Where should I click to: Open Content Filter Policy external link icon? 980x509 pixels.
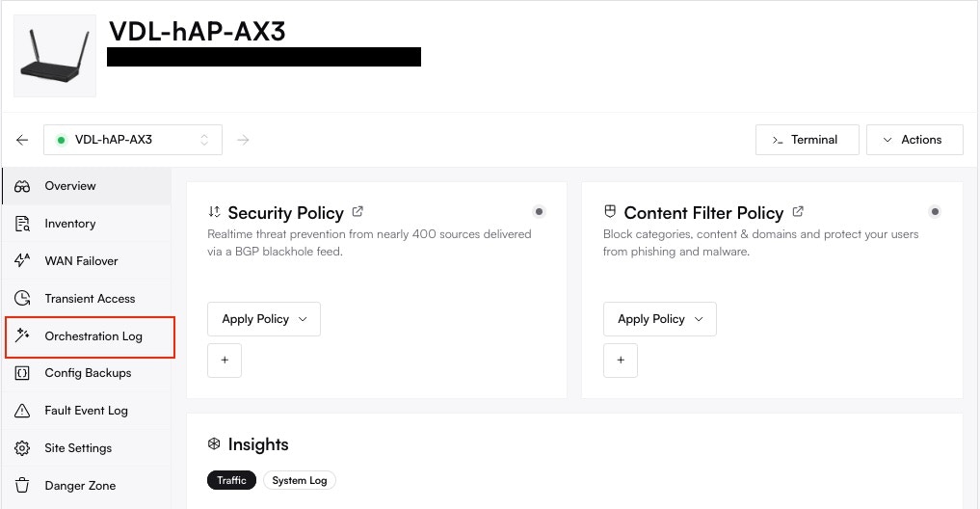798,211
